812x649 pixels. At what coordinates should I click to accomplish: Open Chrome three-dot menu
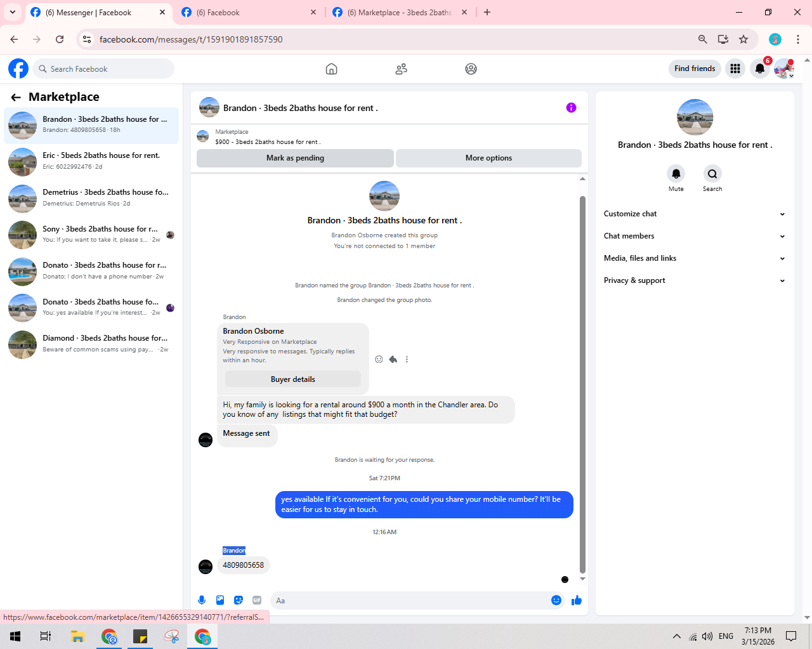798,39
